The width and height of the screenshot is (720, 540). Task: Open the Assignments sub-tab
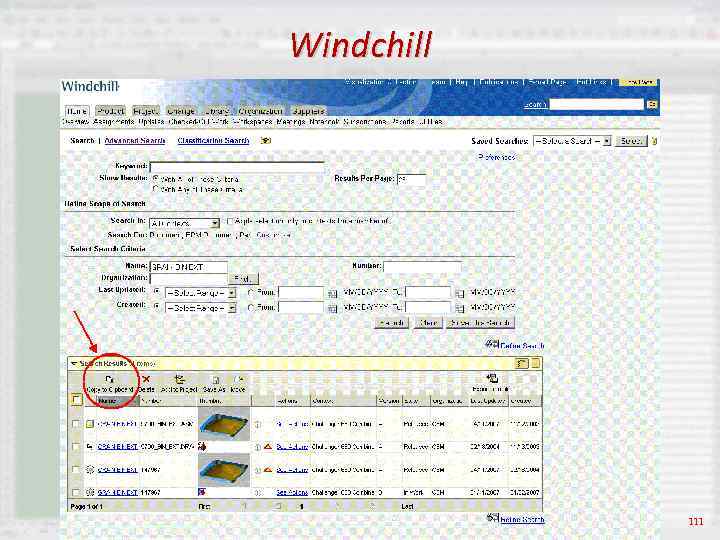click(113, 122)
